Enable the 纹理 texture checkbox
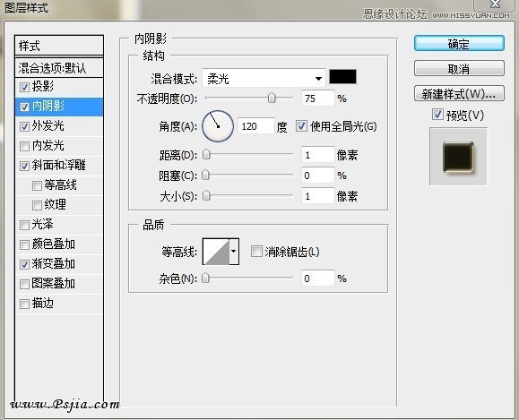This screenshot has width=519, height=420. [37, 205]
